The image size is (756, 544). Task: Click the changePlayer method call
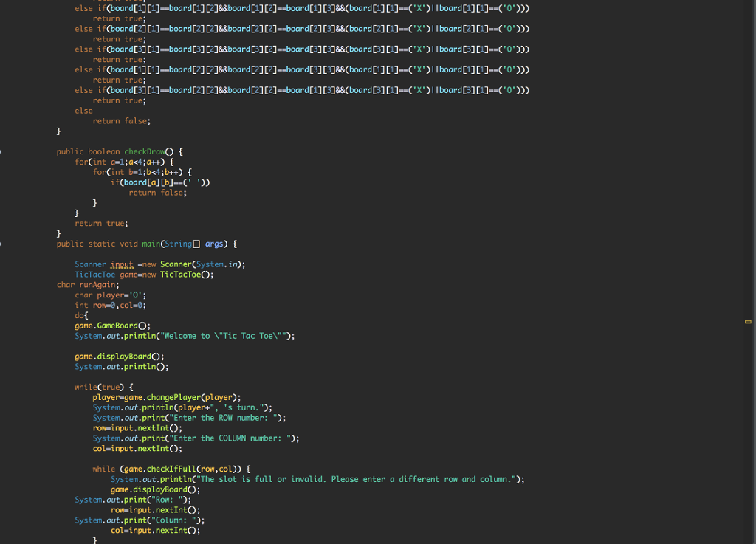(173, 397)
